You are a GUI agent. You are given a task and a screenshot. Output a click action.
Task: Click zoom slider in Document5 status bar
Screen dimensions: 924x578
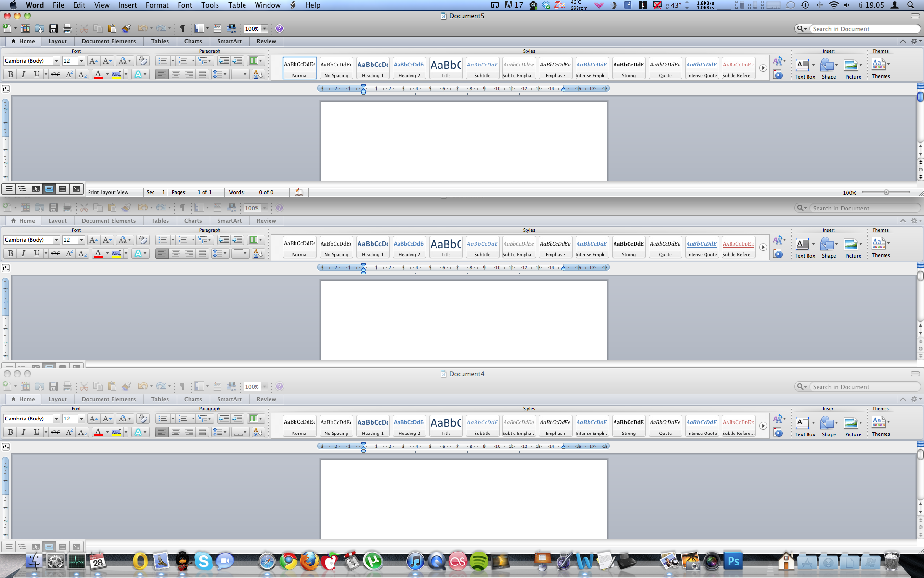pos(886,192)
